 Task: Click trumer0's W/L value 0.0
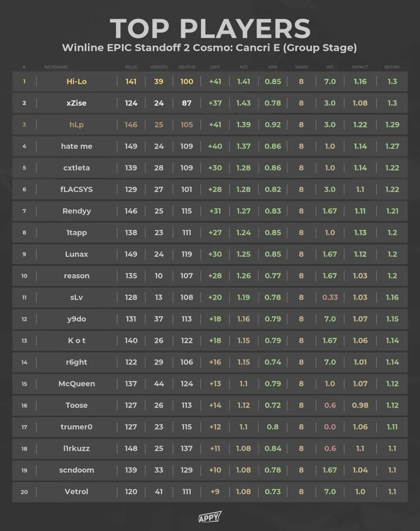330,426
